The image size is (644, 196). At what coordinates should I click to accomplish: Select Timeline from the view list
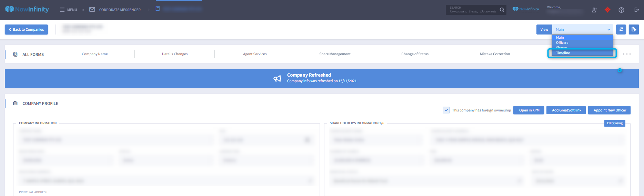coord(563,53)
